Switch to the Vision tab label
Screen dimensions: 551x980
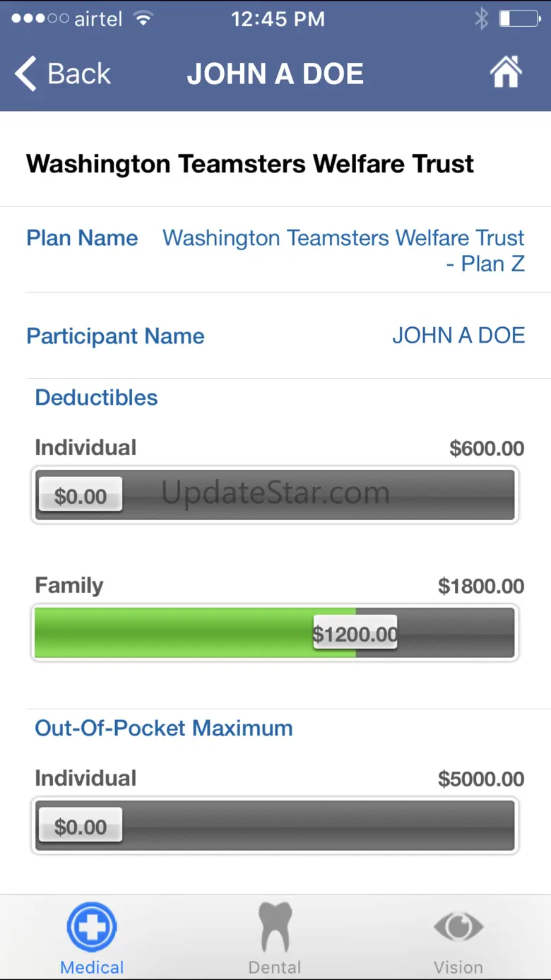(458, 967)
